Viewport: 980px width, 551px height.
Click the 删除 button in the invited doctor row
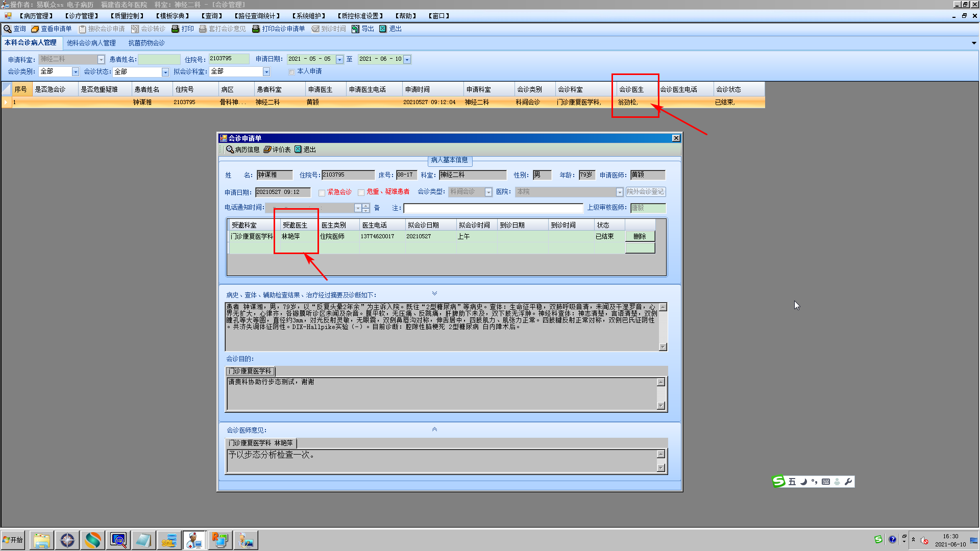click(x=640, y=236)
